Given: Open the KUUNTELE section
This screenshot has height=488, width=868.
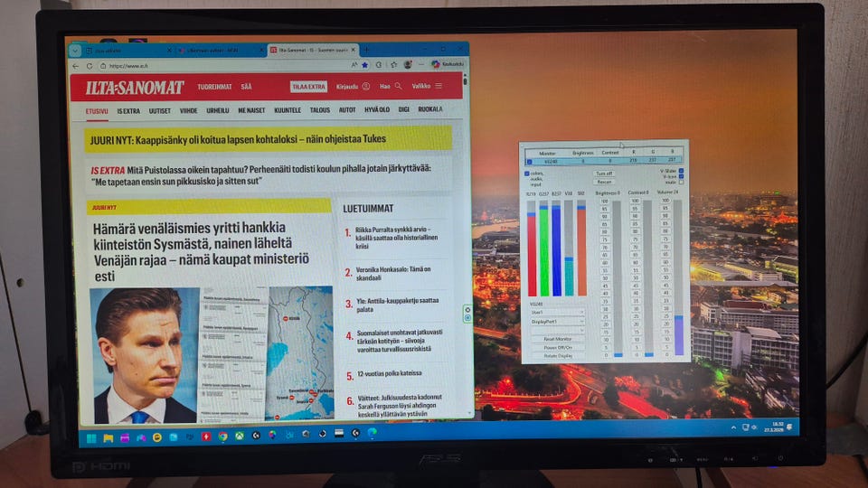Looking at the screenshot, I should tap(288, 110).
